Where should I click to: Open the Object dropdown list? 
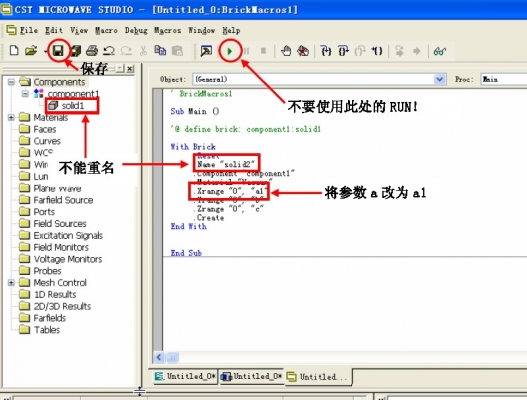439,79
